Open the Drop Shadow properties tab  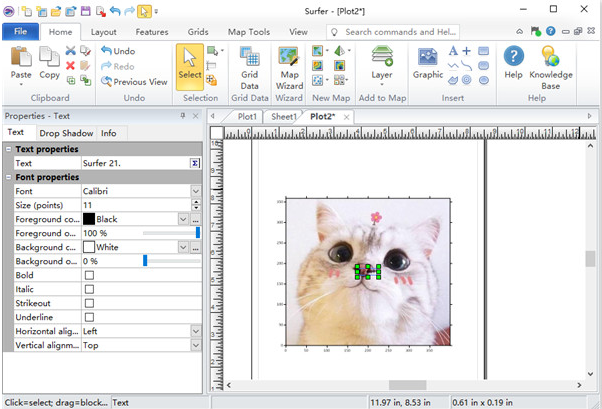66,133
